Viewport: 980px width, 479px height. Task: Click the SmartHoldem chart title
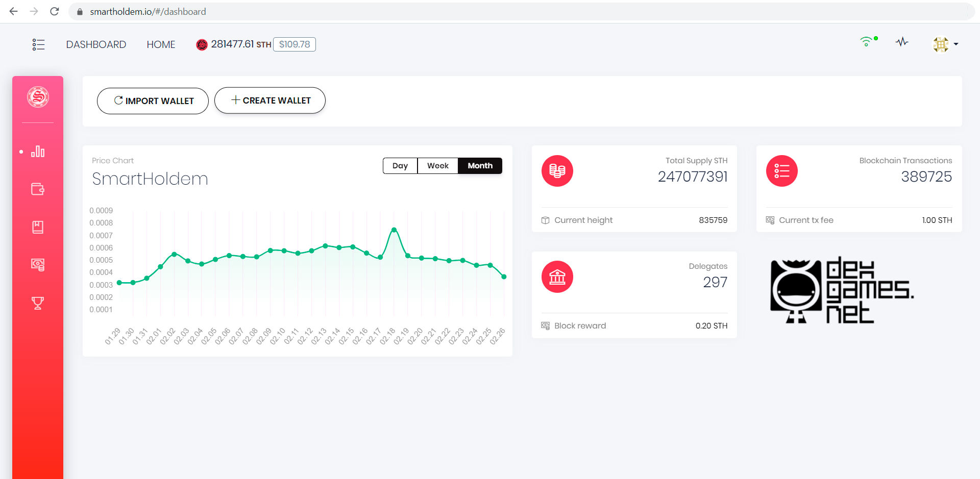coord(150,179)
